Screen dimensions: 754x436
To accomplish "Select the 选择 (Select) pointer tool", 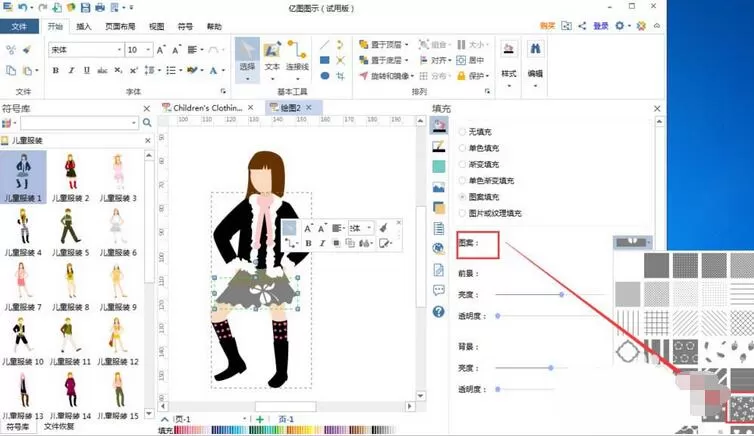I will (x=247, y=57).
